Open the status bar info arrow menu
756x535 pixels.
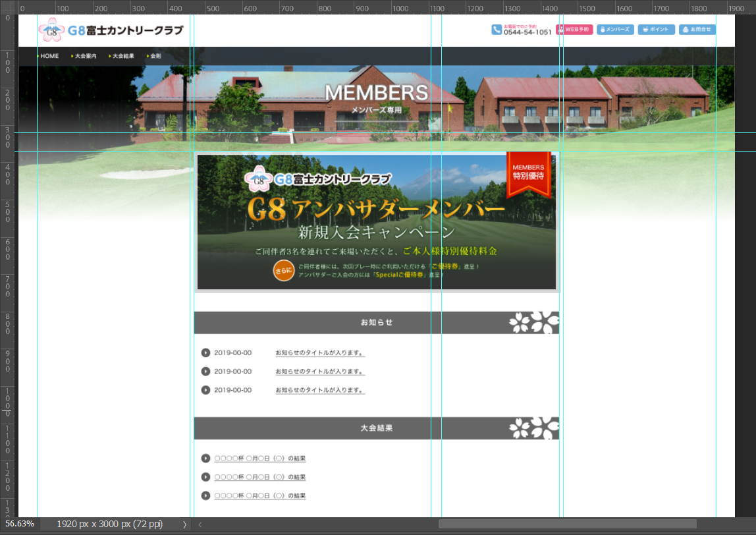pyautogui.click(x=184, y=524)
